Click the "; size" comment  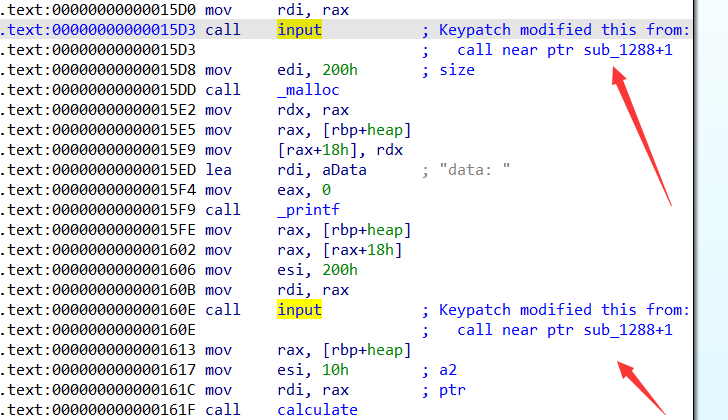(447, 70)
